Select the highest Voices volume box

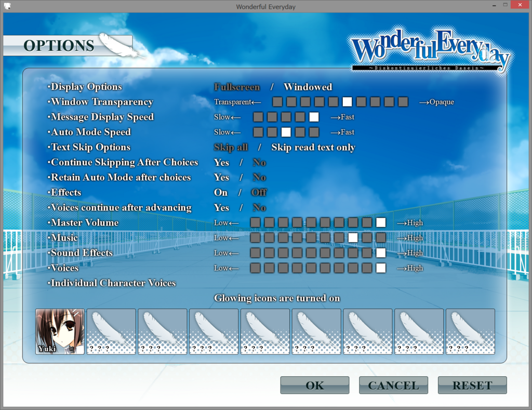click(381, 268)
